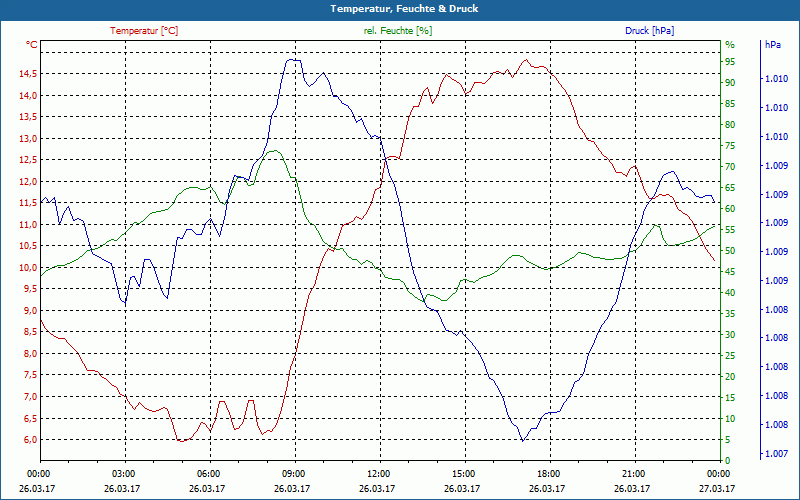Click the °C unit label on temperature axis
The image size is (800, 500).
[x=31, y=45]
